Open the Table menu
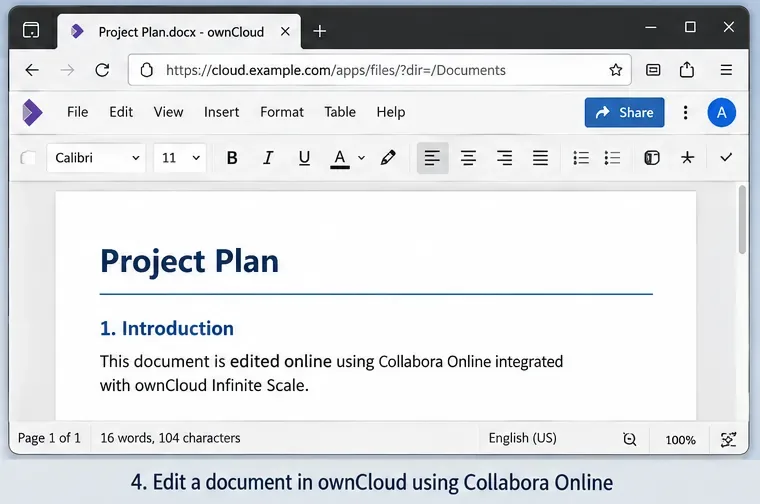The width and height of the screenshot is (760, 504). click(340, 112)
